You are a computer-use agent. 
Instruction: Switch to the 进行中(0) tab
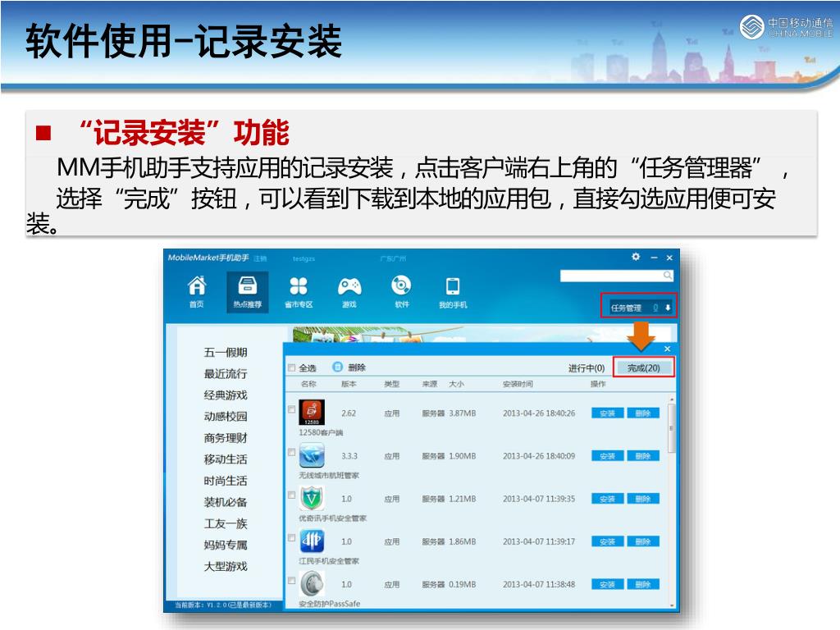(x=586, y=368)
